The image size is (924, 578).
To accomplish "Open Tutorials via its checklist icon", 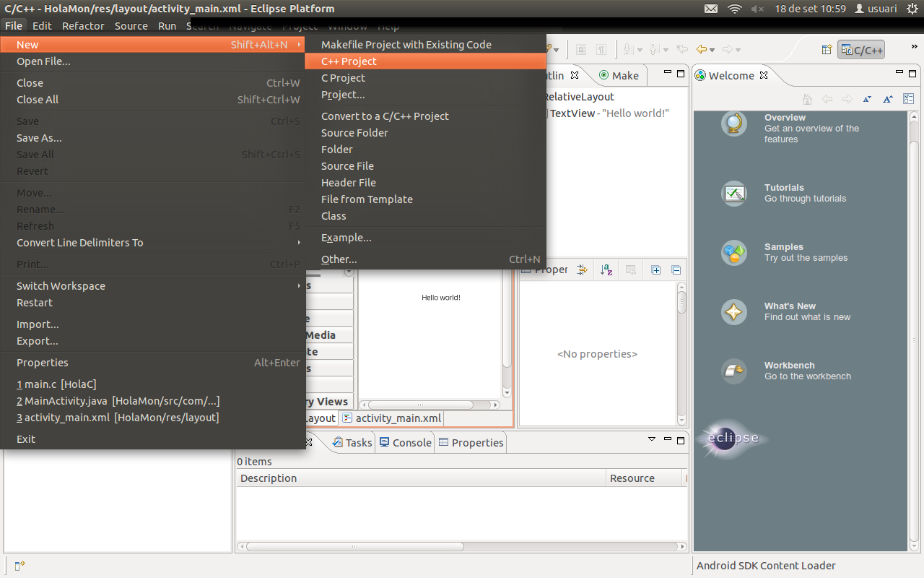I will [x=733, y=193].
